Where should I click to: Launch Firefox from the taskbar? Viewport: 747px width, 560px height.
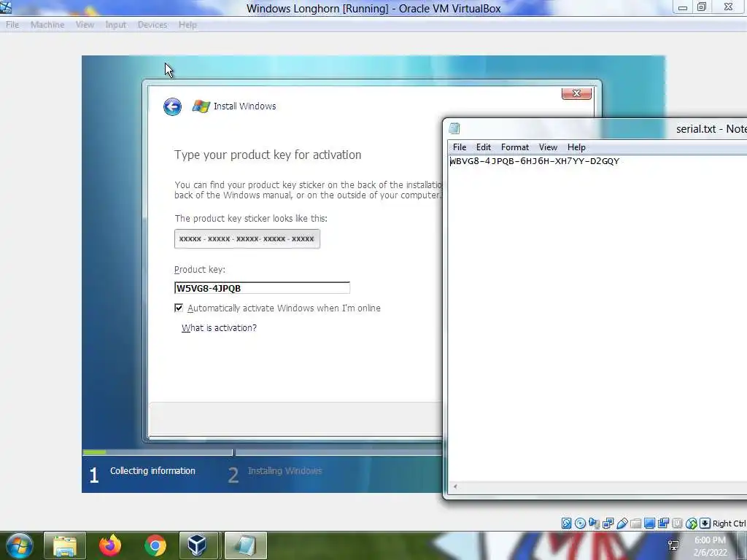[110, 545]
